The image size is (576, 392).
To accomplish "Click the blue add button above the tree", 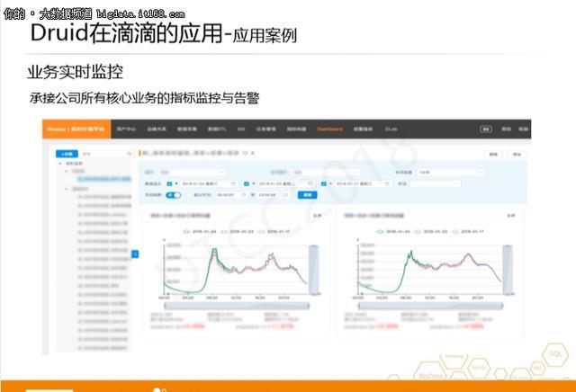I will pos(67,154).
